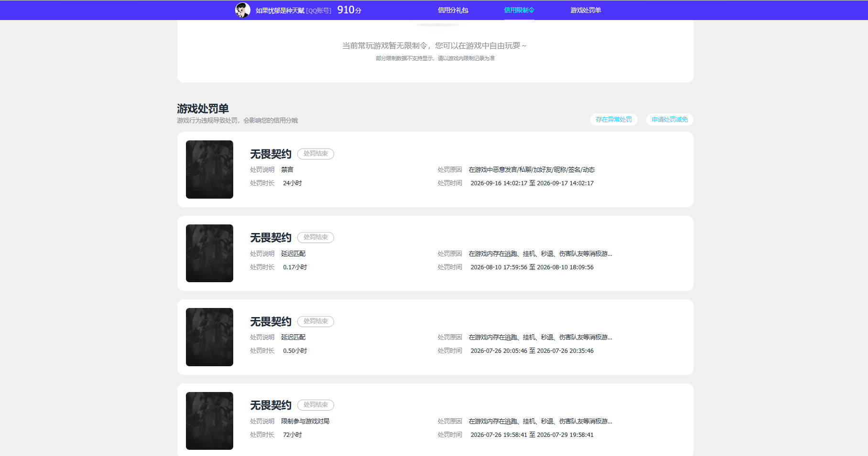Click the user avatar in the header
The width and height of the screenshot is (868, 456).
point(243,10)
